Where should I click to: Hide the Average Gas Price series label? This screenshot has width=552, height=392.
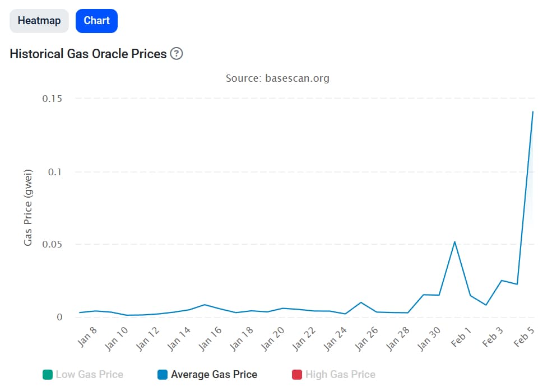(214, 375)
